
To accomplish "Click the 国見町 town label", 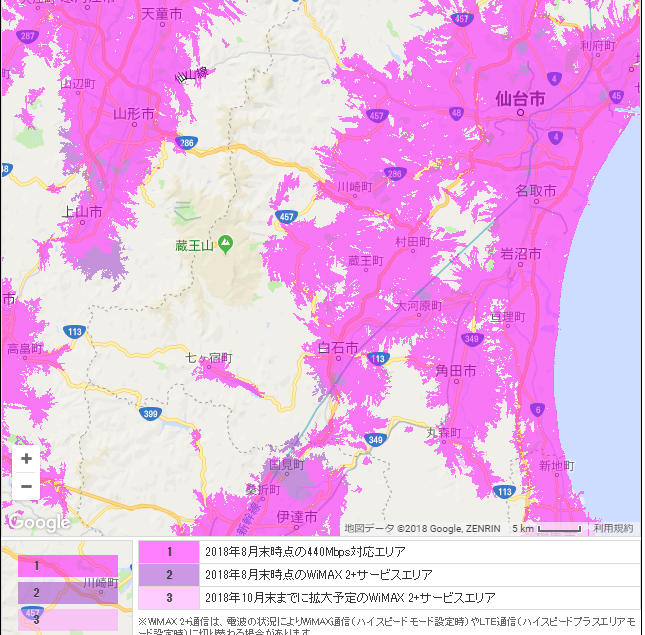I will (287, 465).
